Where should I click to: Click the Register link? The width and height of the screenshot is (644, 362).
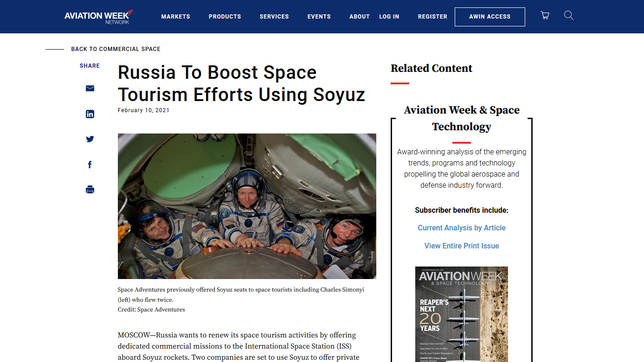[x=432, y=17]
